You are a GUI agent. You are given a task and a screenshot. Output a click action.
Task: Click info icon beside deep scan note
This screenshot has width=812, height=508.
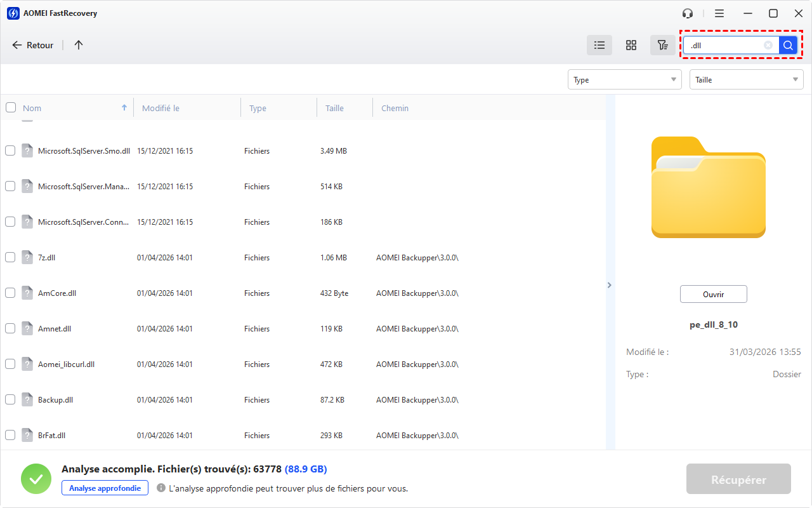161,488
